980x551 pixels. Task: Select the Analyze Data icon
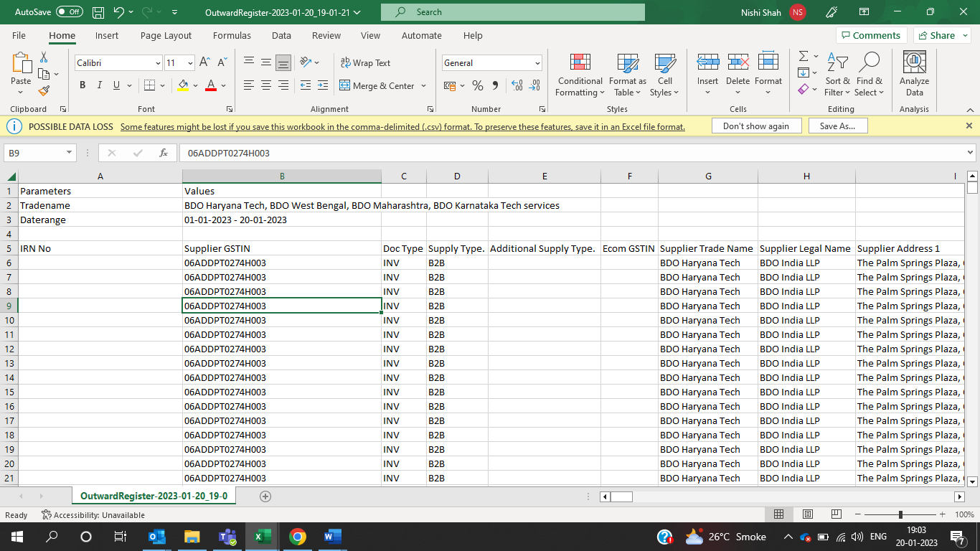[913, 72]
